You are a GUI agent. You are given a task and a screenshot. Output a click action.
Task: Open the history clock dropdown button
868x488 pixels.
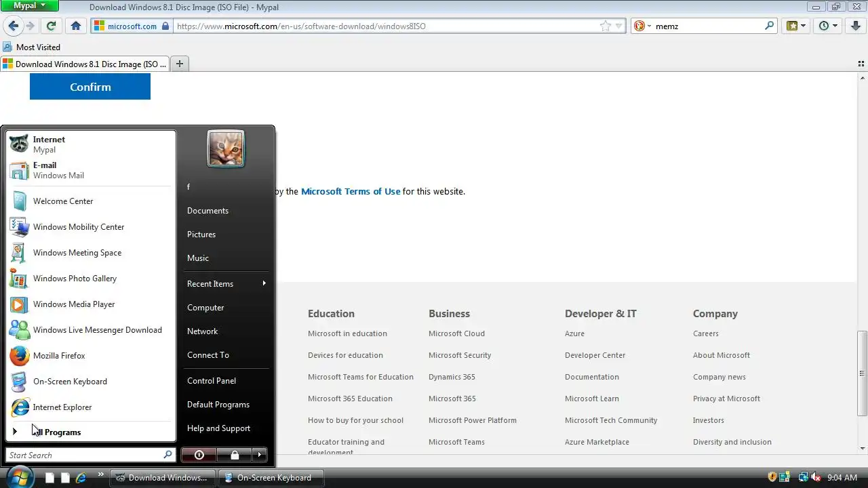(x=829, y=26)
